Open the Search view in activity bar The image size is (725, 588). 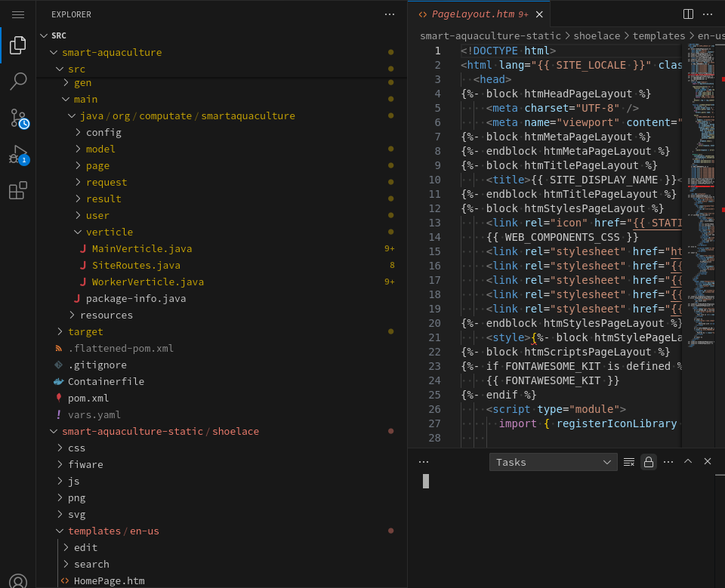[18, 81]
